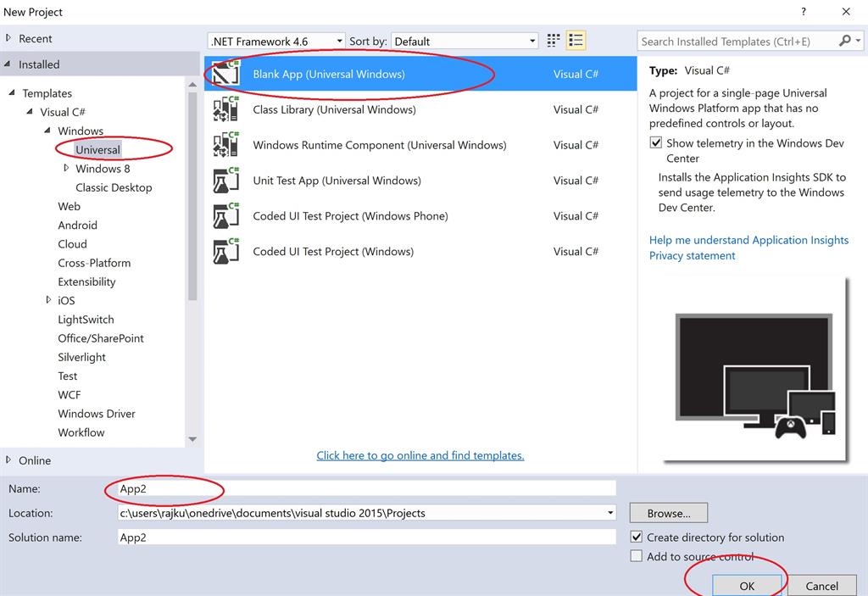Screen dimensions: 868x596
Task: Select the Test category
Action: (x=68, y=376)
